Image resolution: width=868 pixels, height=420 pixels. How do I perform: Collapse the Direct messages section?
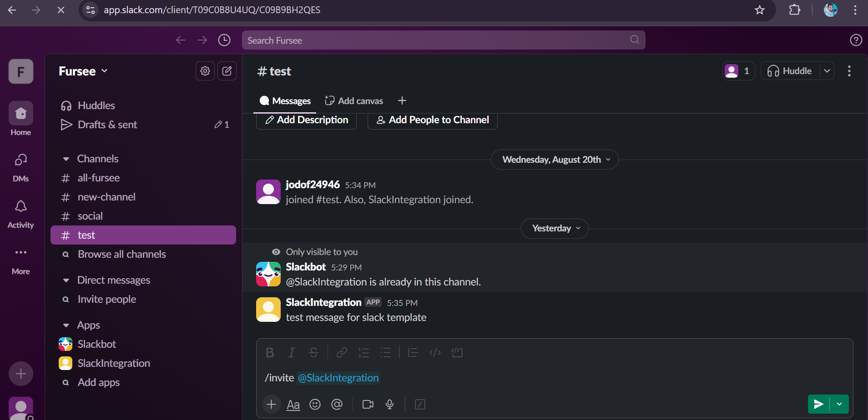coord(66,280)
